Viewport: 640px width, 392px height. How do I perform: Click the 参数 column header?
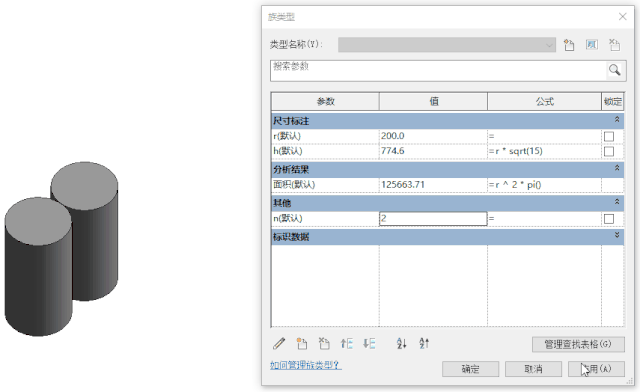point(325,102)
